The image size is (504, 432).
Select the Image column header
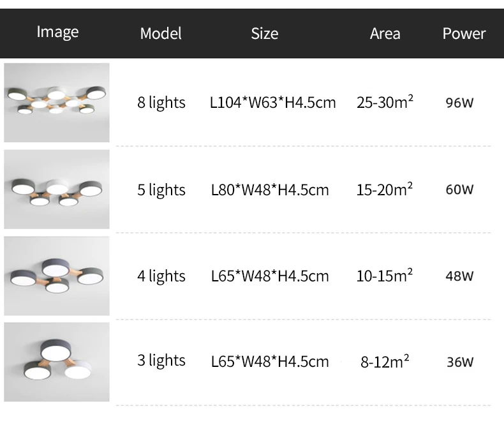(57, 33)
